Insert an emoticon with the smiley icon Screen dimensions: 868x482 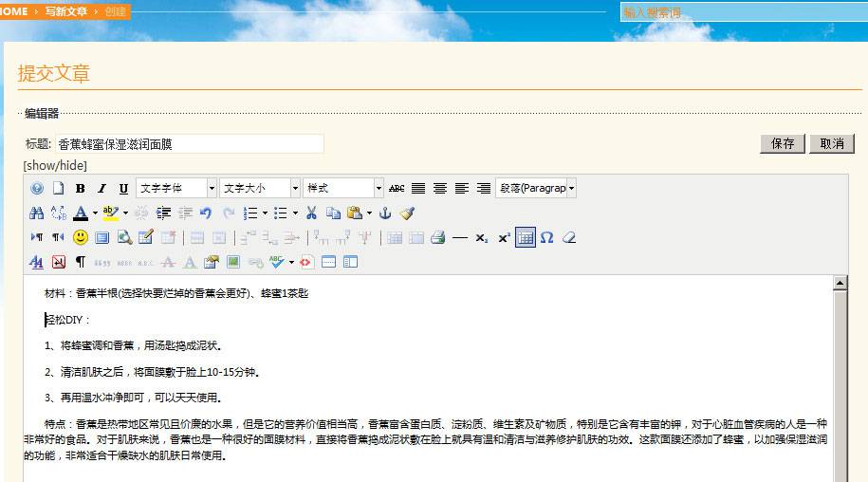click(x=81, y=238)
